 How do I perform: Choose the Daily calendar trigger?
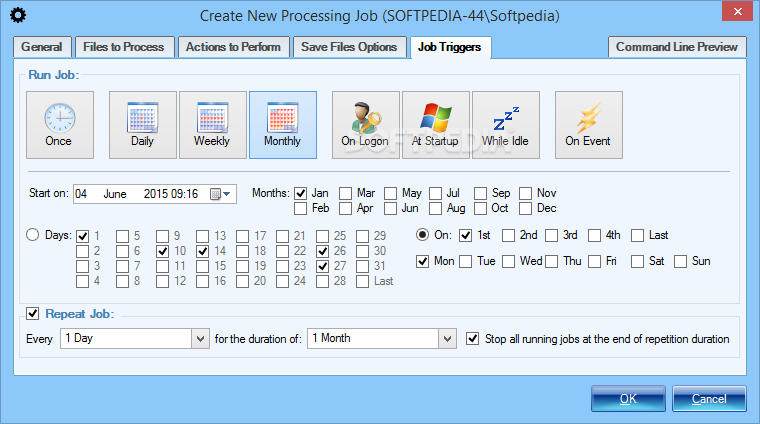(142, 125)
